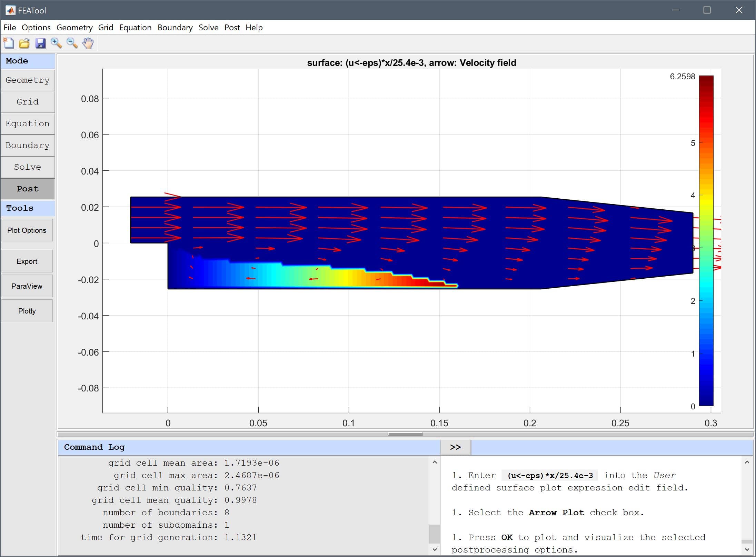The image size is (756, 557).
Task: Click the 'Arrow Plot' bold text in help
Action: pos(556,513)
